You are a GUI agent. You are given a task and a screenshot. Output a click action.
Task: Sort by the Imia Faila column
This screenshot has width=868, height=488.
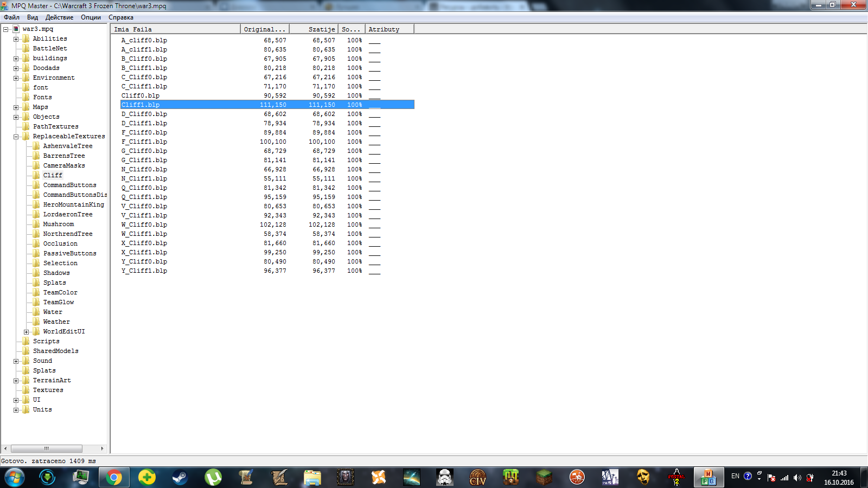click(x=176, y=29)
